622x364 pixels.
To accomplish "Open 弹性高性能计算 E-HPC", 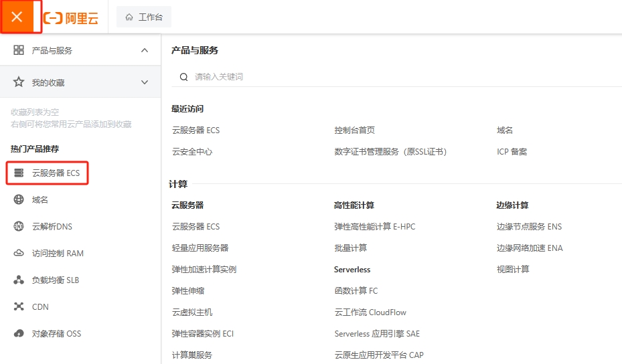I will tap(375, 226).
